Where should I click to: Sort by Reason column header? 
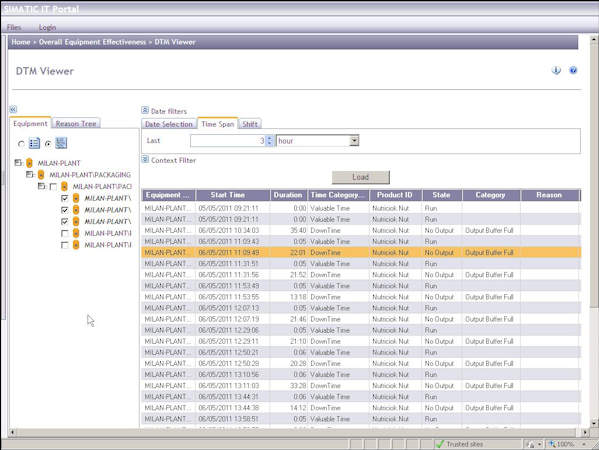point(550,195)
